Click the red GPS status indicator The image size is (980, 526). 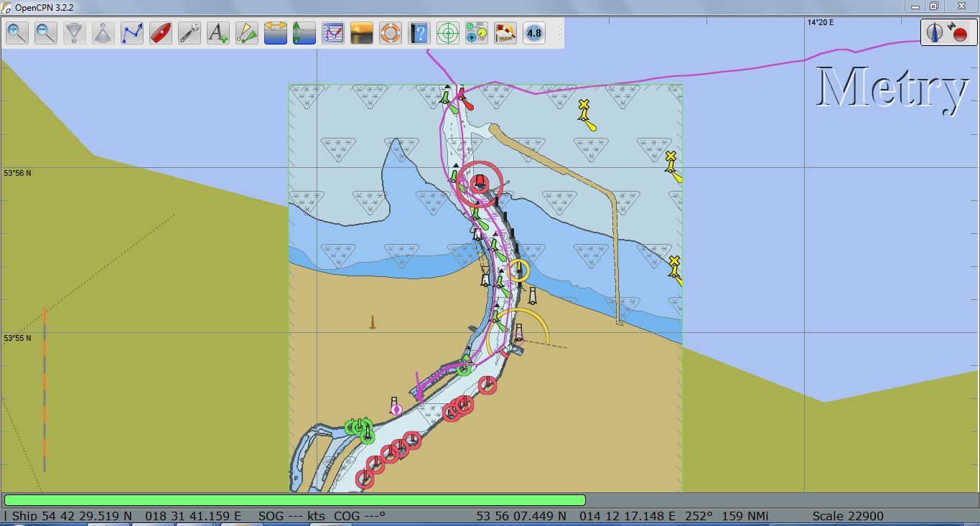pos(959,33)
